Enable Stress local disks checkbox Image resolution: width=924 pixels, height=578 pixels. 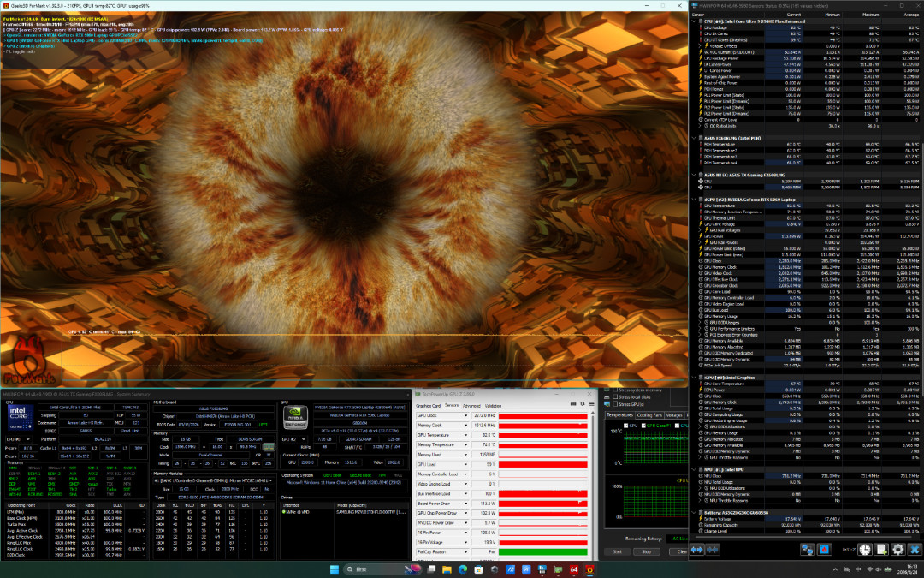pyautogui.click(x=615, y=397)
